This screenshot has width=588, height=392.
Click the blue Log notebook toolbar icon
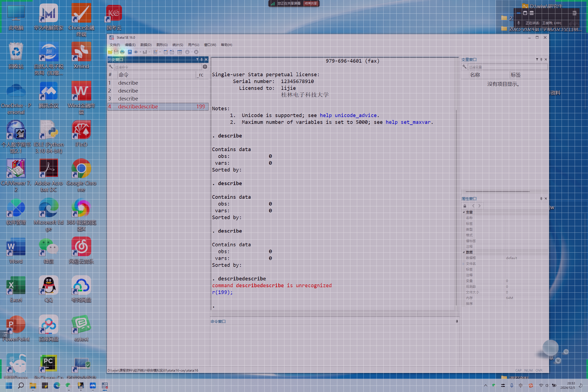click(x=130, y=52)
